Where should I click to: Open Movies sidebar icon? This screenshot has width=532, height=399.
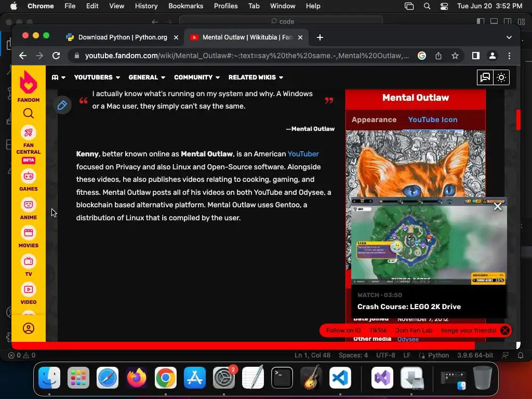29,233
